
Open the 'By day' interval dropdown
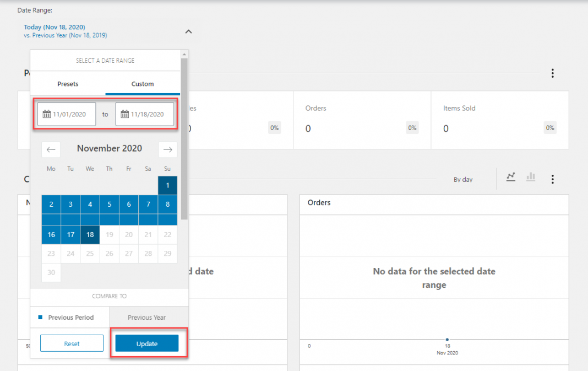click(x=463, y=179)
